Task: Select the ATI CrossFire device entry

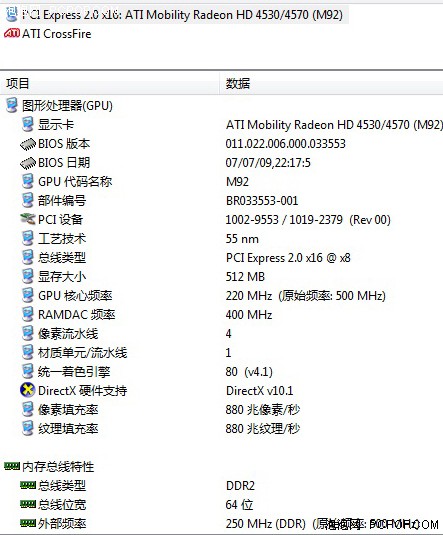Action: tap(47, 34)
